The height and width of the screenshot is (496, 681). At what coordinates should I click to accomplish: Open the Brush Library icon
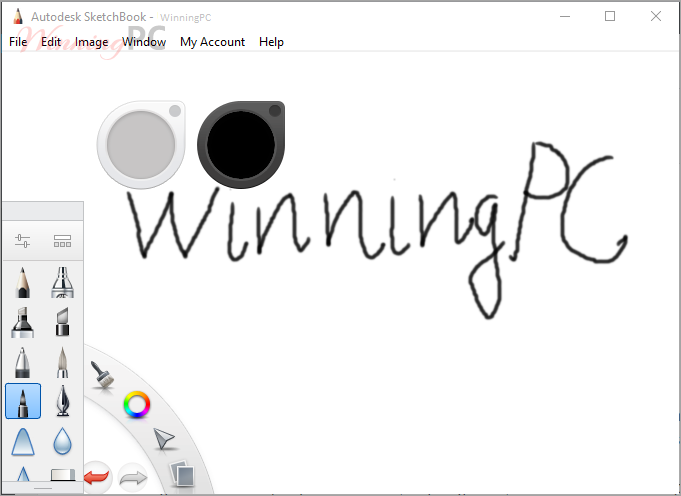point(62,241)
